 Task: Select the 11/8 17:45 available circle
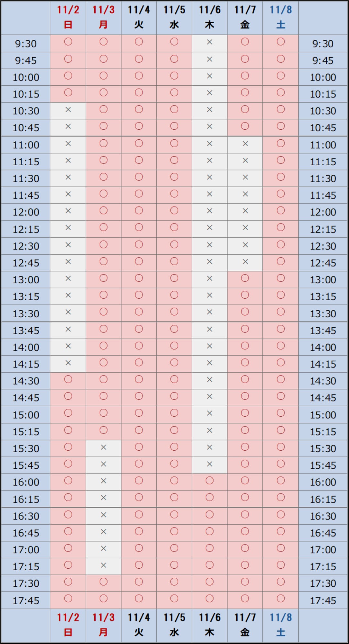[x=280, y=599]
